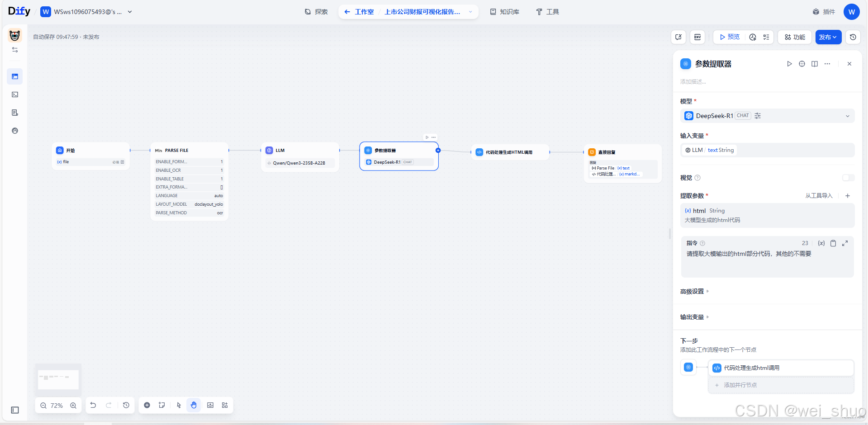Viewport: 868px width, 425px height.
Task: Zoom in the workflow canvas
Action: tap(73, 406)
